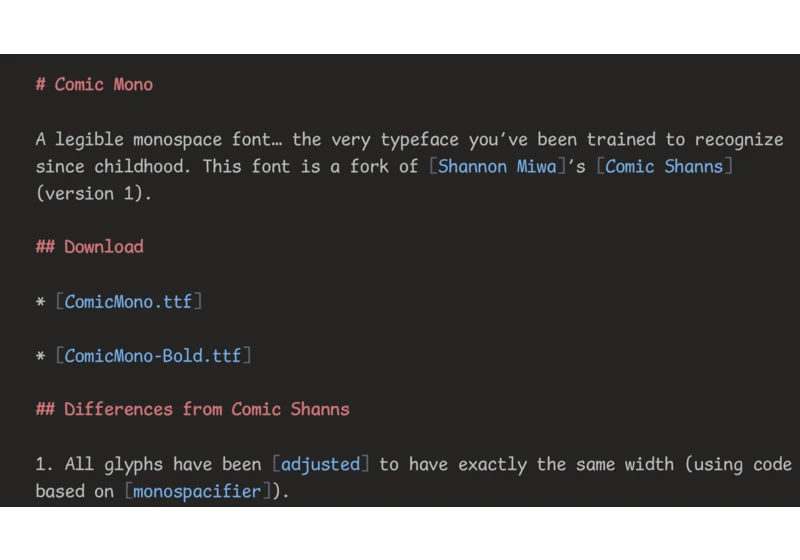
Task: Click 'A legible monospace font…' line
Action: pos(409,139)
